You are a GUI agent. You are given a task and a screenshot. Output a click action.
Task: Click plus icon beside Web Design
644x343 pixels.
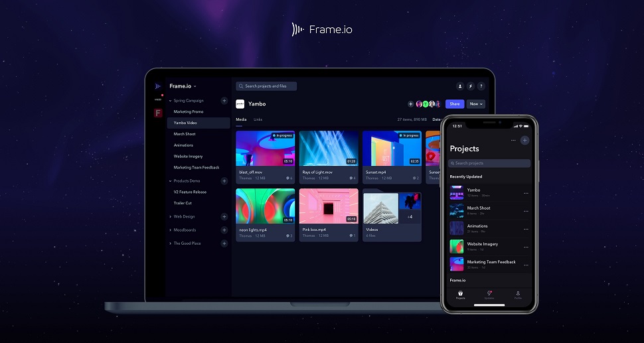(224, 217)
